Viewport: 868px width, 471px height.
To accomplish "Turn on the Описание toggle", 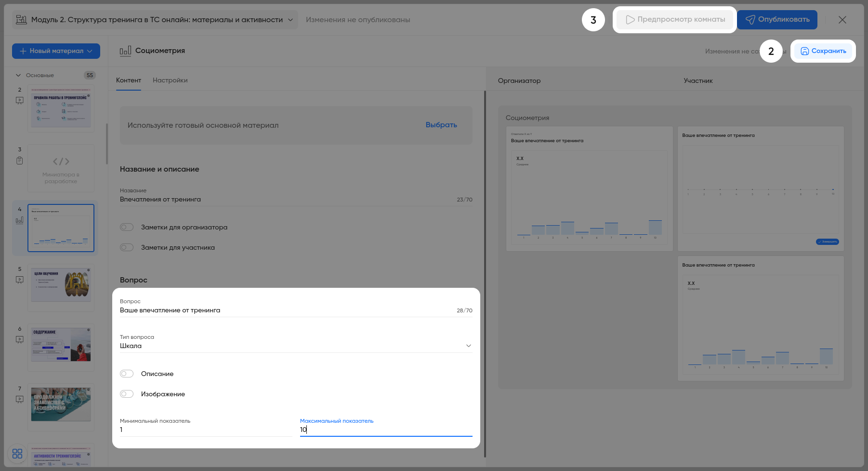I will click(x=127, y=374).
